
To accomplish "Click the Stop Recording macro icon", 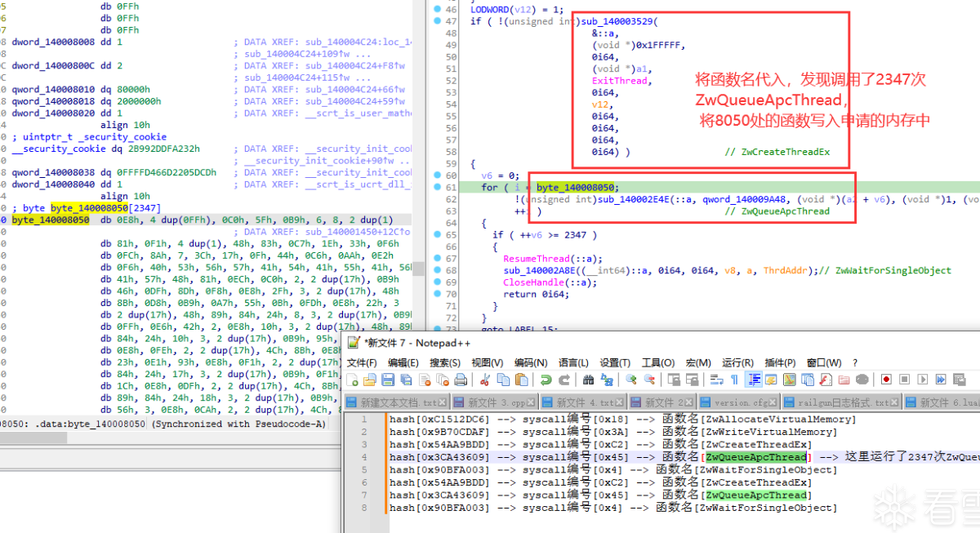I will click(905, 379).
